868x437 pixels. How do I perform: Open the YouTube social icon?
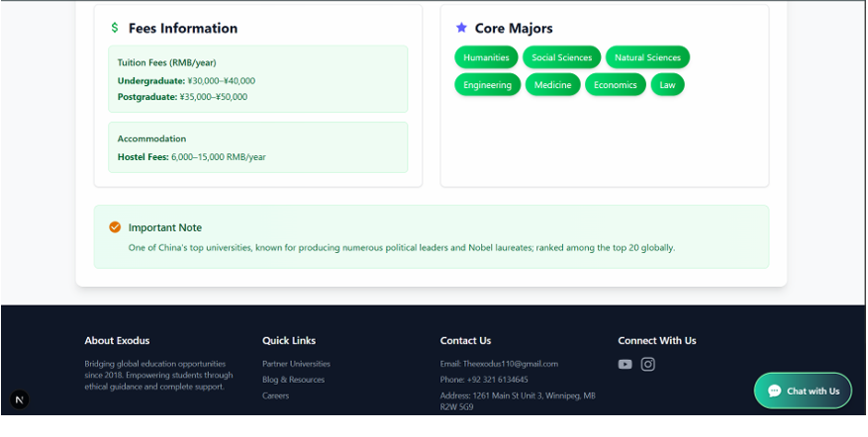[625, 364]
